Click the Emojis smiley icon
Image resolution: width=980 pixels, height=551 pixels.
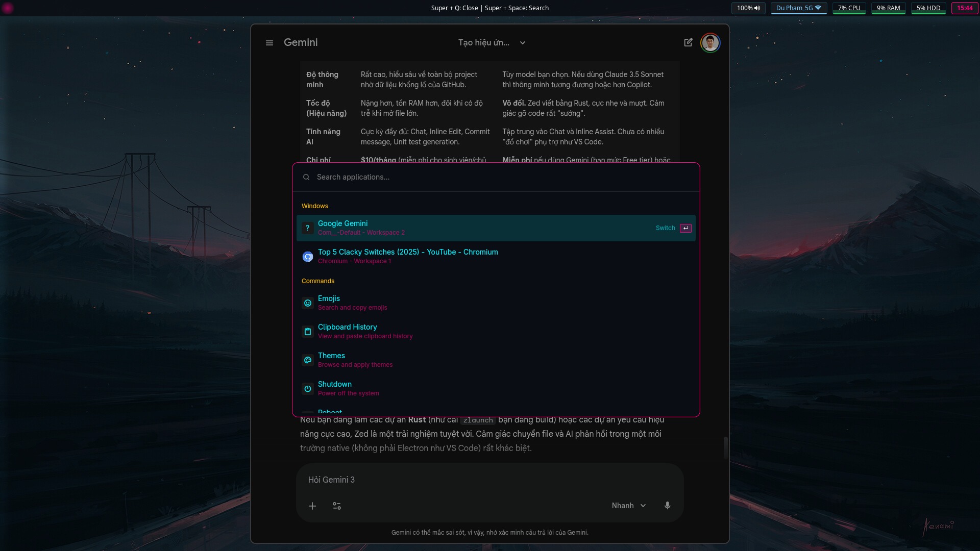(308, 303)
